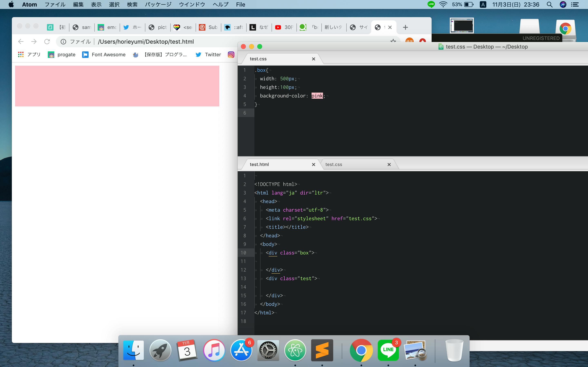
Task: Click the pink color highlight in CSS
Action: 317,96
